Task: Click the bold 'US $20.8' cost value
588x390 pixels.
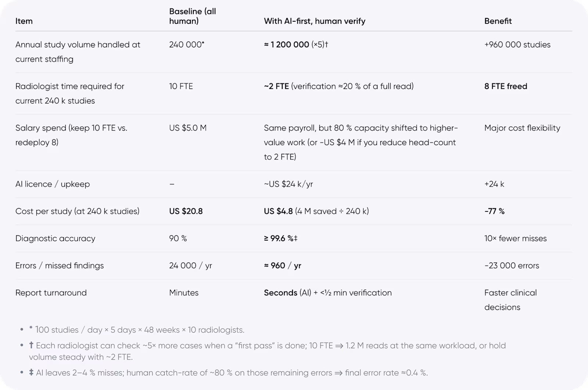Action: click(x=186, y=211)
